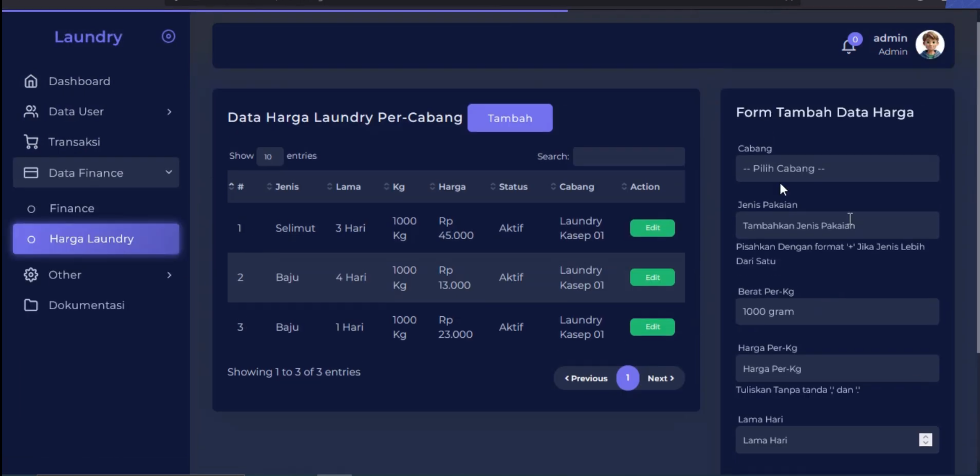Viewport: 980px width, 476px height.
Task: Sort table by Status column
Action: pyautogui.click(x=513, y=187)
